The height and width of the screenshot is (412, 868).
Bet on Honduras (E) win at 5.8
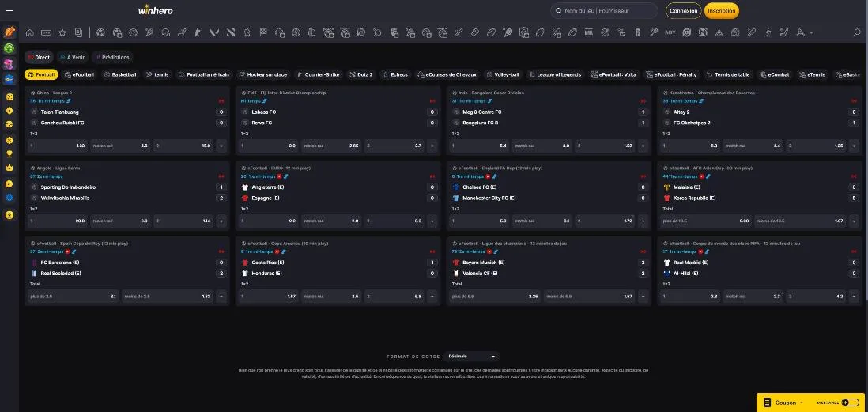394,297
